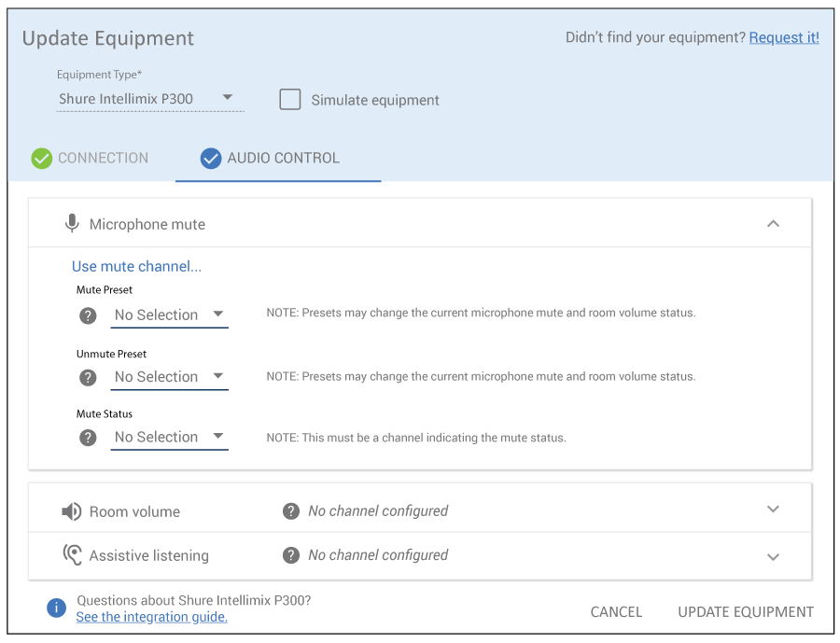Screen dimensions: 840x643
Task: Click help icon in Room volume row
Action: pyautogui.click(x=291, y=510)
